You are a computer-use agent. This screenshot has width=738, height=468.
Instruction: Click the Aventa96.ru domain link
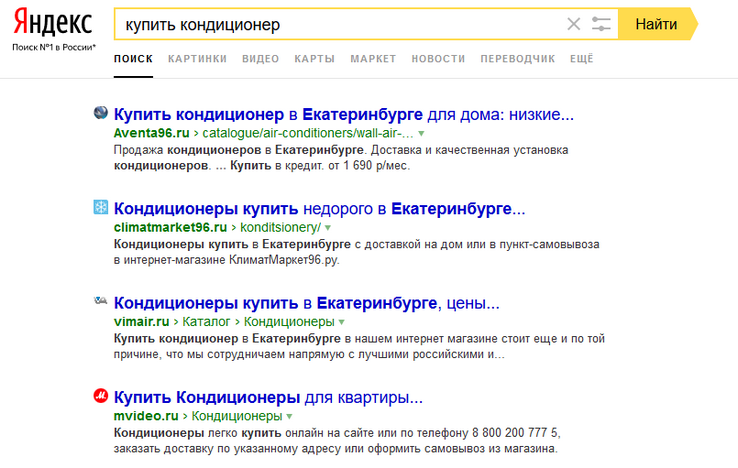[x=152, y=133]
